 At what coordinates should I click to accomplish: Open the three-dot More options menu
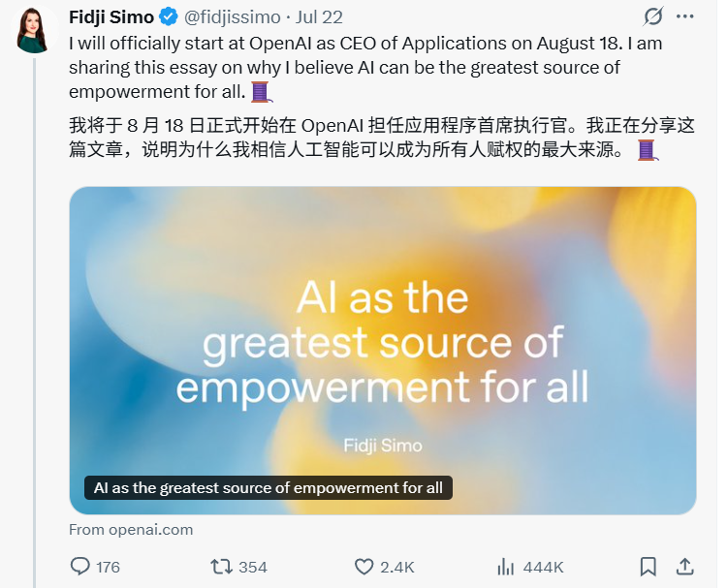[x=684, y=16]
